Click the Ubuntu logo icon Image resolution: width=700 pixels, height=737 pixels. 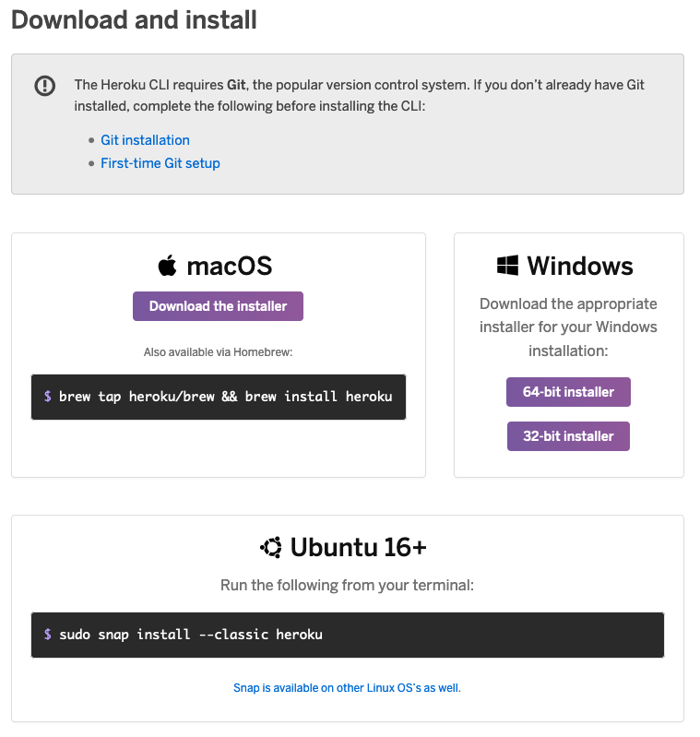click(x=271, y=547)
